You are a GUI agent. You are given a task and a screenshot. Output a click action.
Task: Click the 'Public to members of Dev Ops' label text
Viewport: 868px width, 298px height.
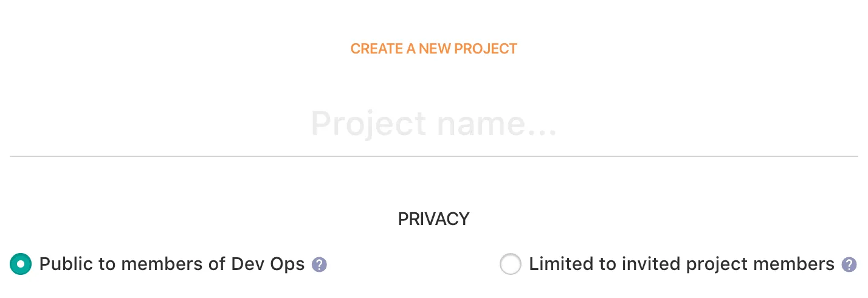point(171,264)
